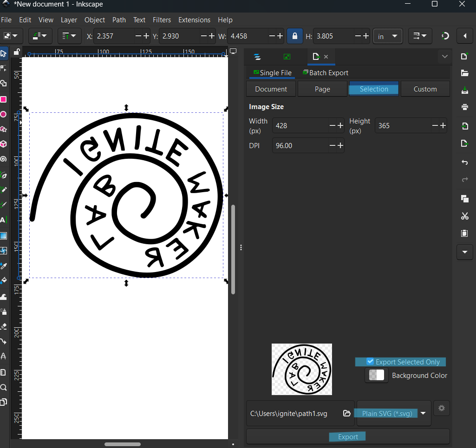Choose the Document export area button
The image size is (476, 448).
(x=271, y=89)
